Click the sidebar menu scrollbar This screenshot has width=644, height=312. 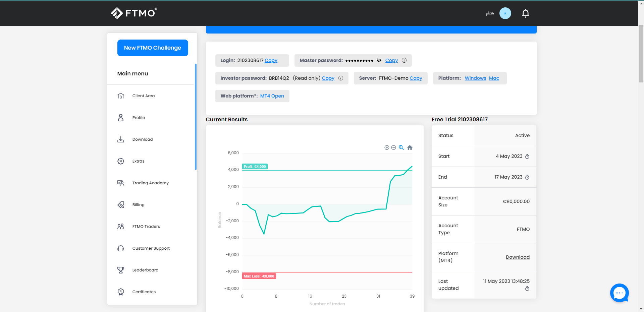coord(196,117)
